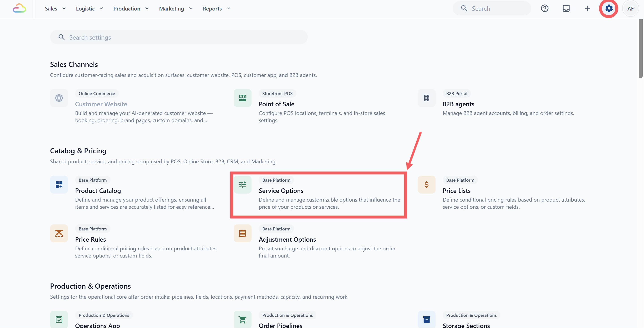Click the Sales Channels section heading
The width and height of the screenshot is (644, 328).
click(x=74, y=64)
